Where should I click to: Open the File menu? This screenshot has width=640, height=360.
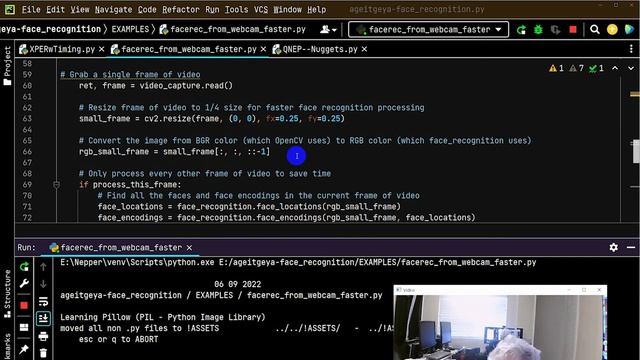tap(31, 9)
